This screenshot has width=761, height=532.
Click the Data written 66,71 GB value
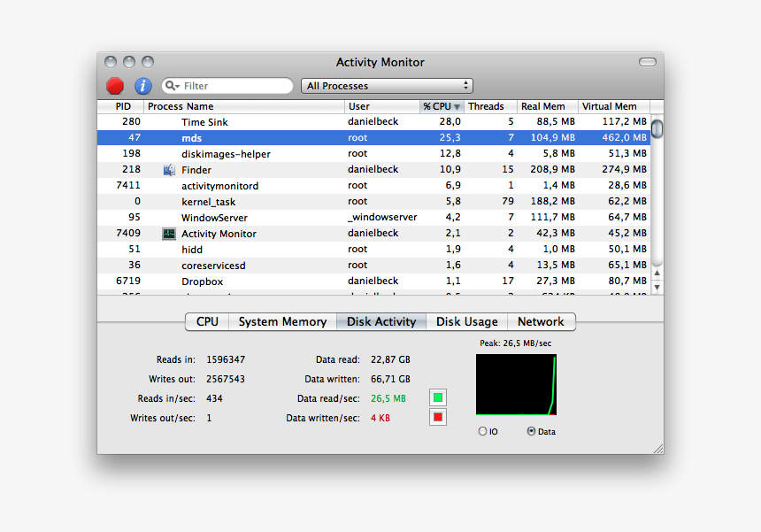(x=390, y=379)
